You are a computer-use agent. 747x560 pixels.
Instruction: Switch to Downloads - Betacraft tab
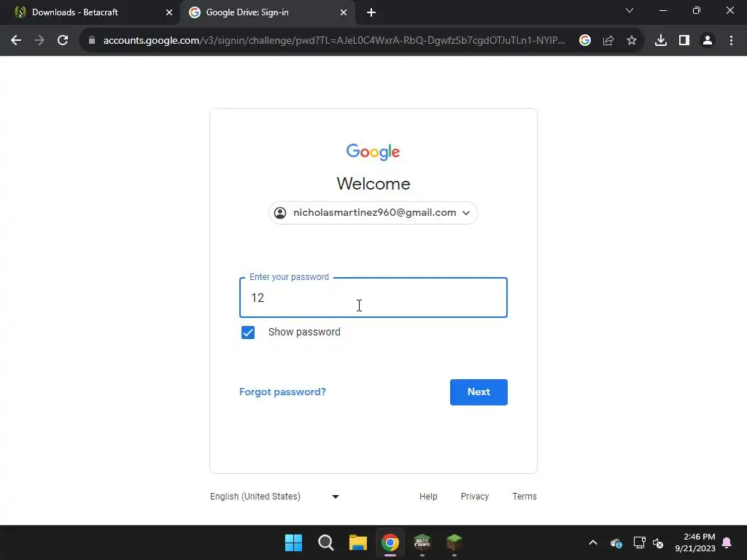tap(90, 12)
